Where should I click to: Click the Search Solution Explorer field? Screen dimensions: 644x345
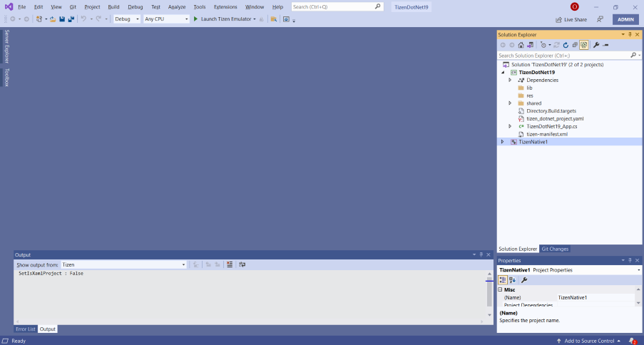(563, 55)
